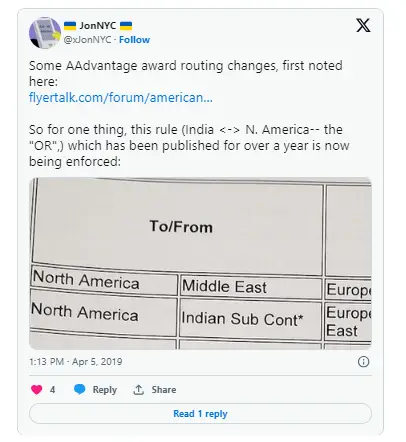Open JonNYC's profile avatar
Screen dimensions: 406x442
pos(45,33)
